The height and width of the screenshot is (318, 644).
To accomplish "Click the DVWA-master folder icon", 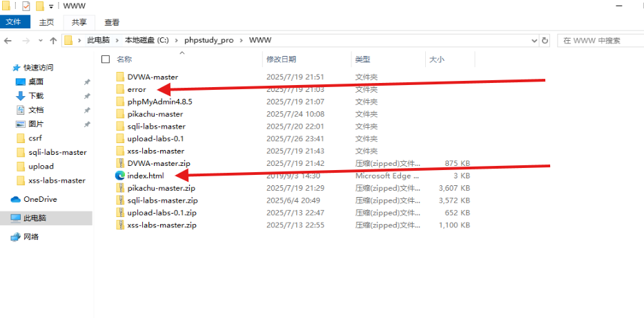I will coord(120,77).
